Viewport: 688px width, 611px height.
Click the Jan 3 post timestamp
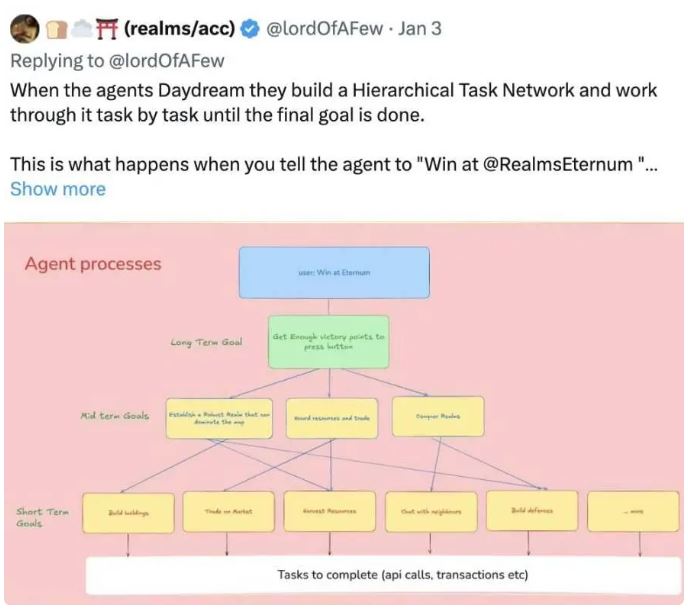419,28
